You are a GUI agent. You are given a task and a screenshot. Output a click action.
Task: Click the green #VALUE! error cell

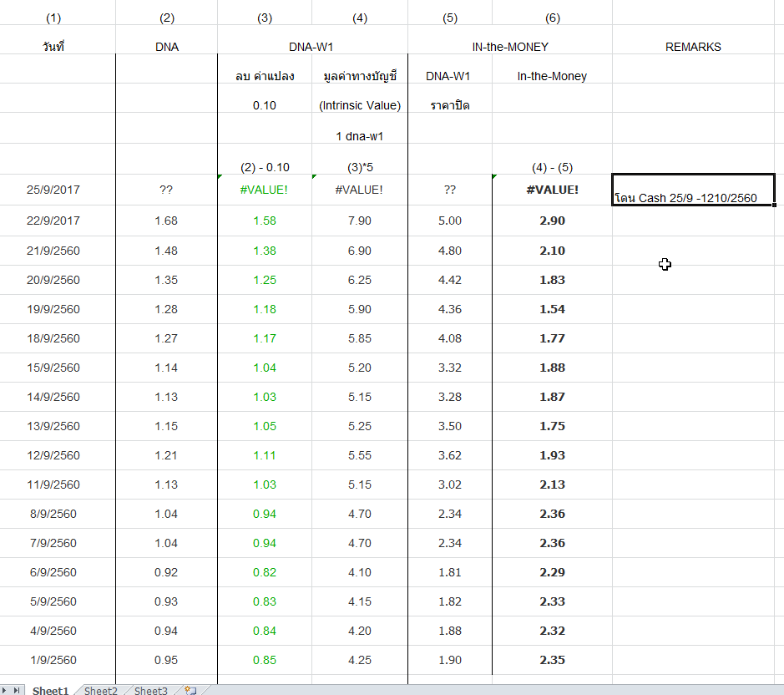pyautogui.click(x=265, y=190)
